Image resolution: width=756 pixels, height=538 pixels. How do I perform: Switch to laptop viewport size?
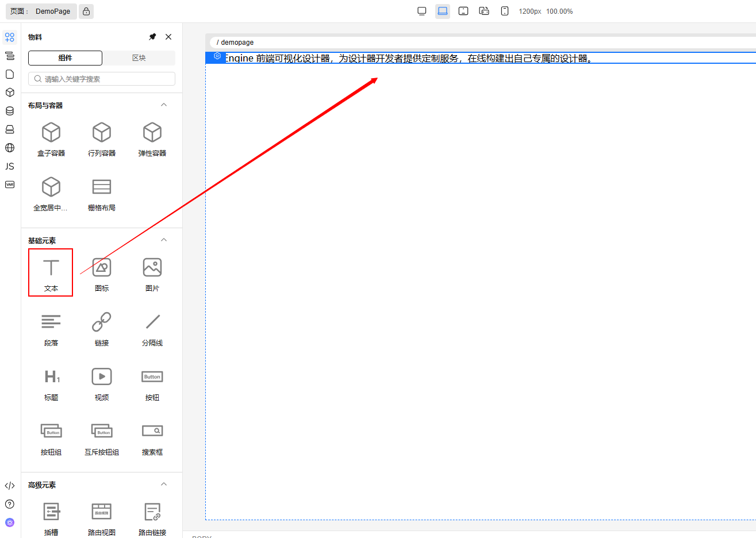[x=443, y=11]
